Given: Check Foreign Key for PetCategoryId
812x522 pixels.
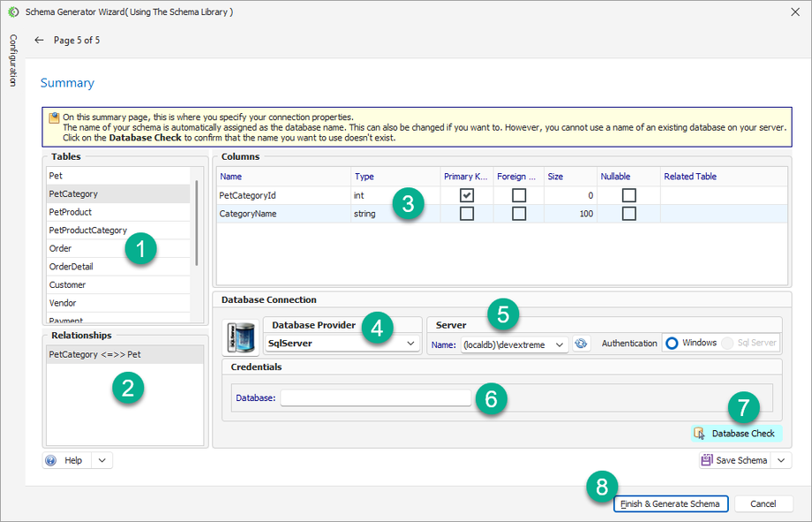Looking at the screenshot, I should (519, 195).
